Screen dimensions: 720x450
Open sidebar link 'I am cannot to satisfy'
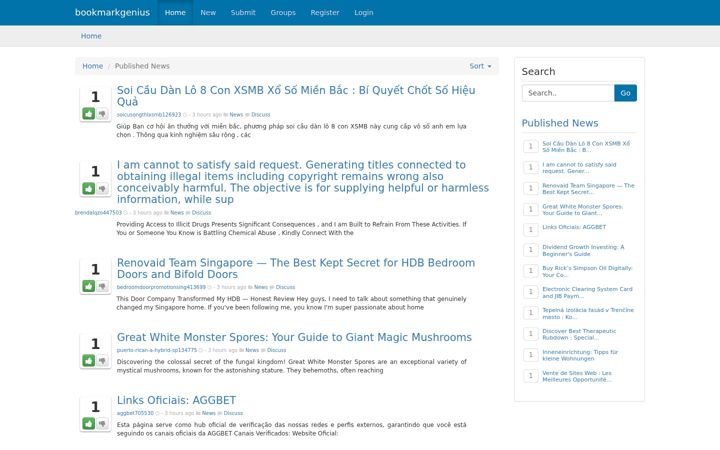click(x=579, y=168)
